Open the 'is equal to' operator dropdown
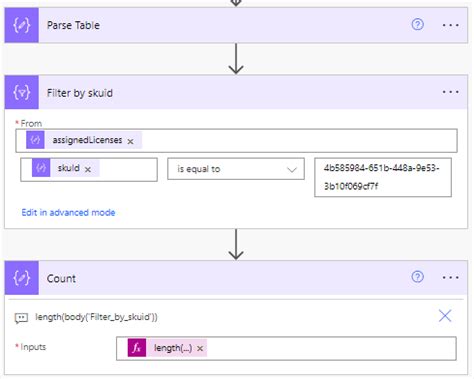Screen dimensions: 474x379 tap(236, 169)
